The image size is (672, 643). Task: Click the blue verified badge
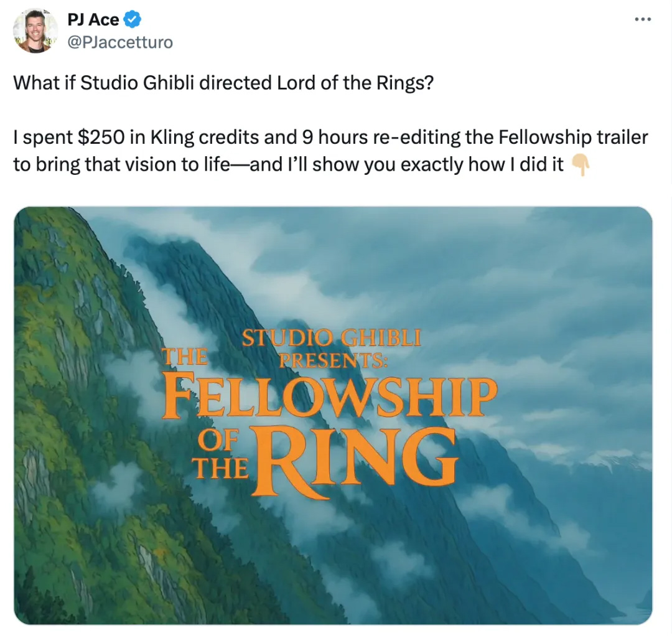point(133,19)
